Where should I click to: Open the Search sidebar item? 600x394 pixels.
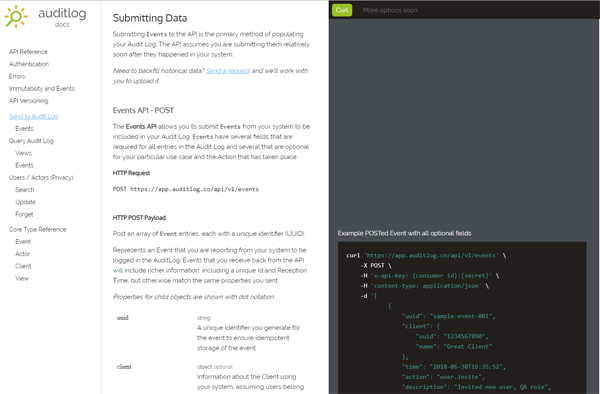[24, 190]
